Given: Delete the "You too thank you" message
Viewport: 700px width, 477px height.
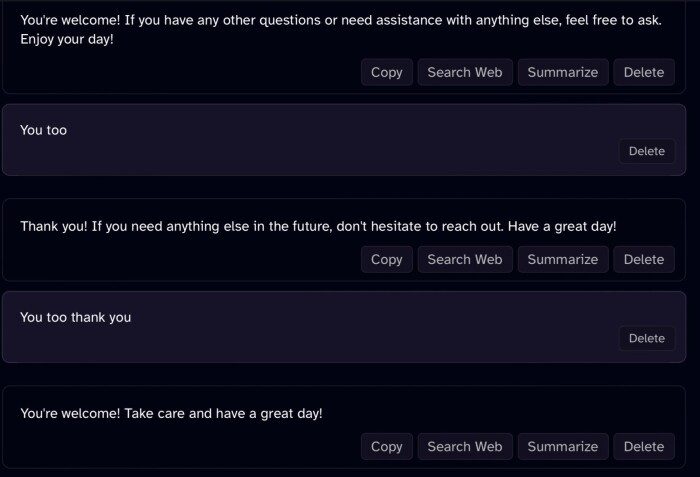Looking at the screenshot, I should [646, 338].
